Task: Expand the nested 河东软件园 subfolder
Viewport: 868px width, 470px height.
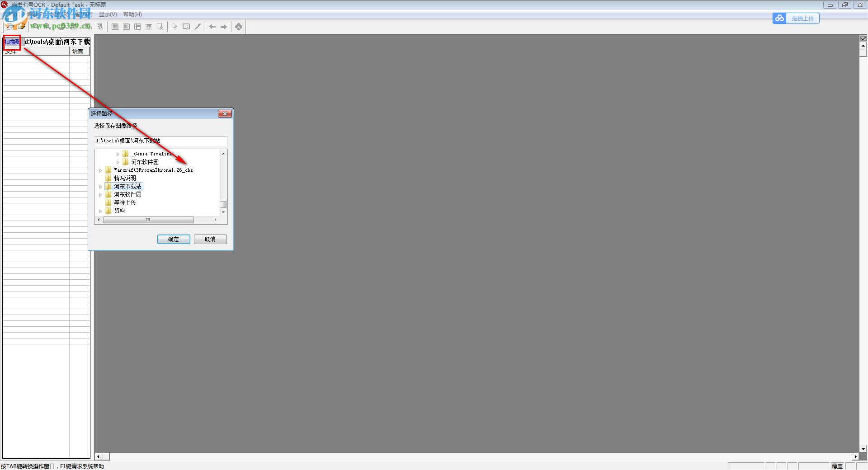Action: click(118, 162)
